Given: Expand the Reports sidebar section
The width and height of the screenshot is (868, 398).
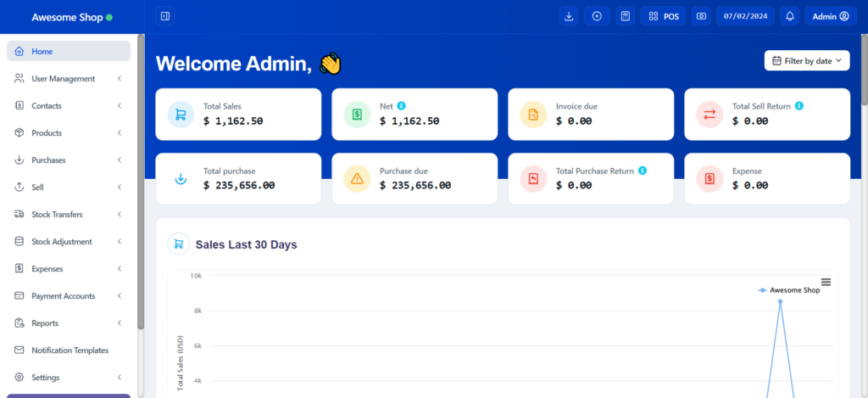Looking at the screenshot, I should [68, 323].
